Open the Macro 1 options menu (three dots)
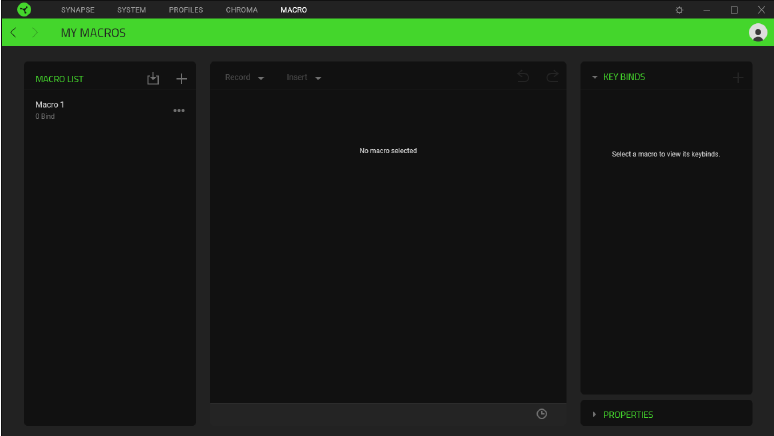 tap(179, 111)
